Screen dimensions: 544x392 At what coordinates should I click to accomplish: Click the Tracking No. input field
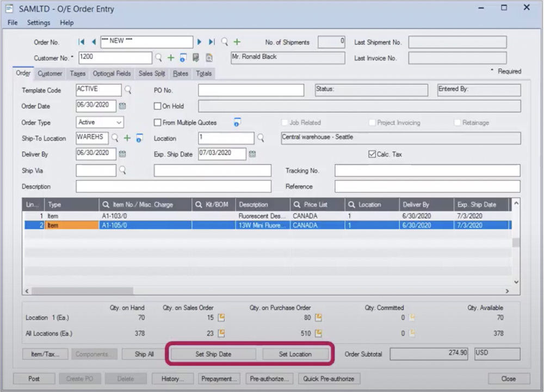coord(428,170)
